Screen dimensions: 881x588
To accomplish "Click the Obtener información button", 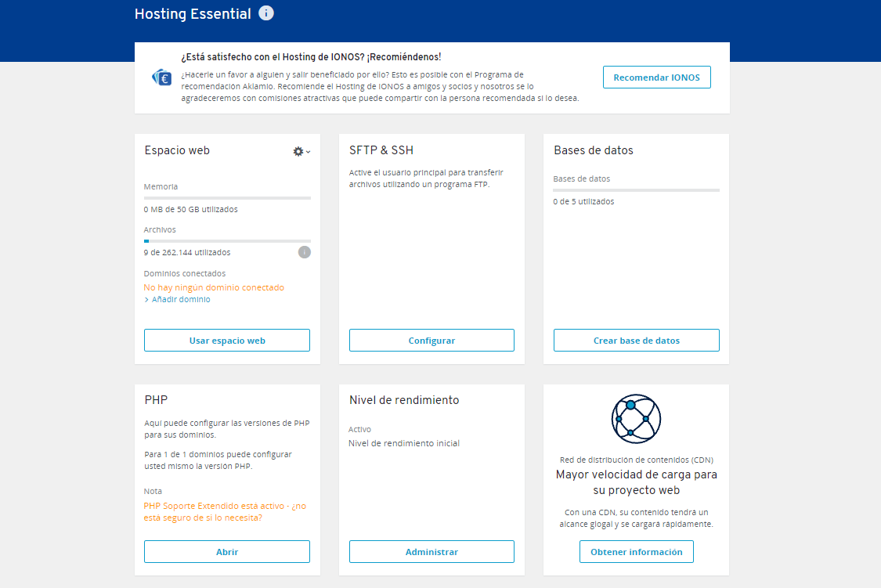I will click(637, 551).
